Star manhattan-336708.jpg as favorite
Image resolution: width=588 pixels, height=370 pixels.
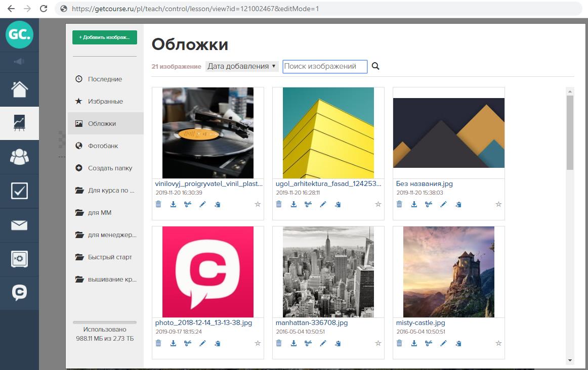(378, 343)
